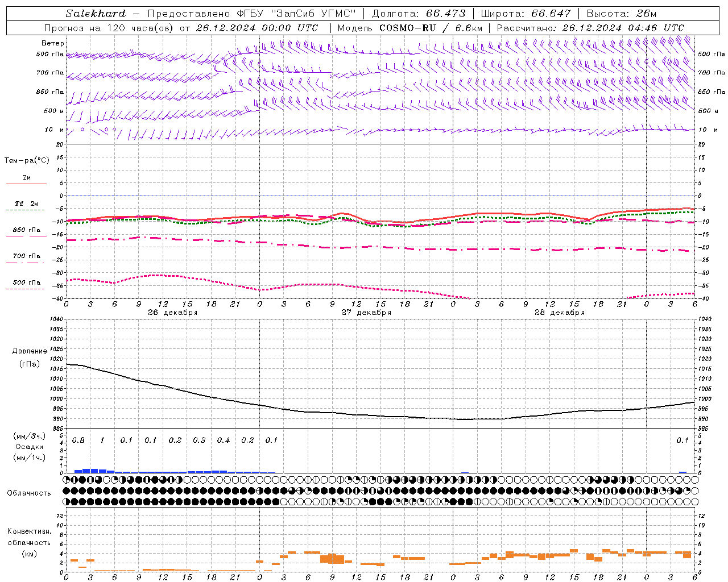
Task: Click the 700 гПа temperature legend label
Action: coord(26,256)
